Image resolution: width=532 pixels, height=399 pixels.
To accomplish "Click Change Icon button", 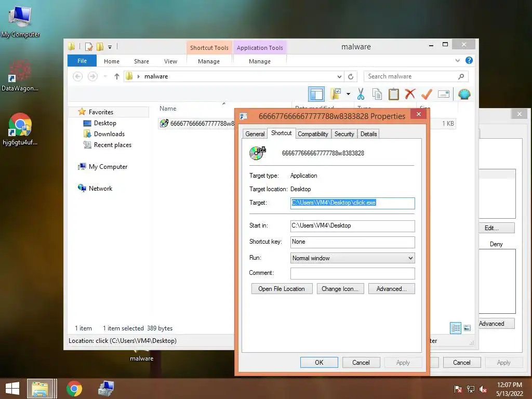I will 340,289.
